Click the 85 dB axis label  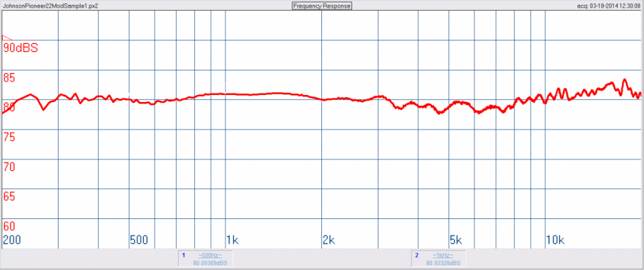pyautogui.click(x=9, y=77)
